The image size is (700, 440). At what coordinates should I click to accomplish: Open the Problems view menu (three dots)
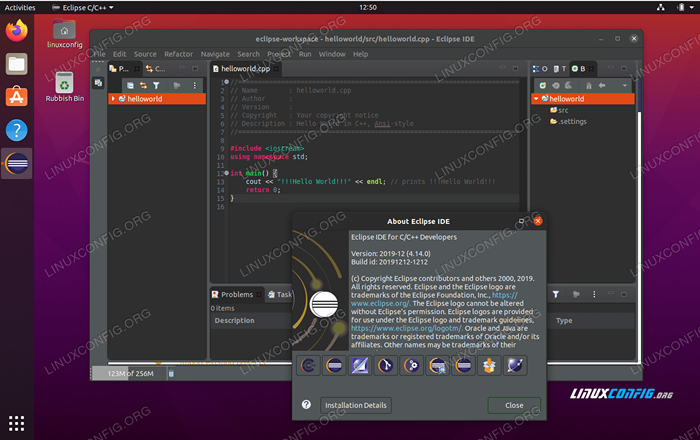coord(594,294)
